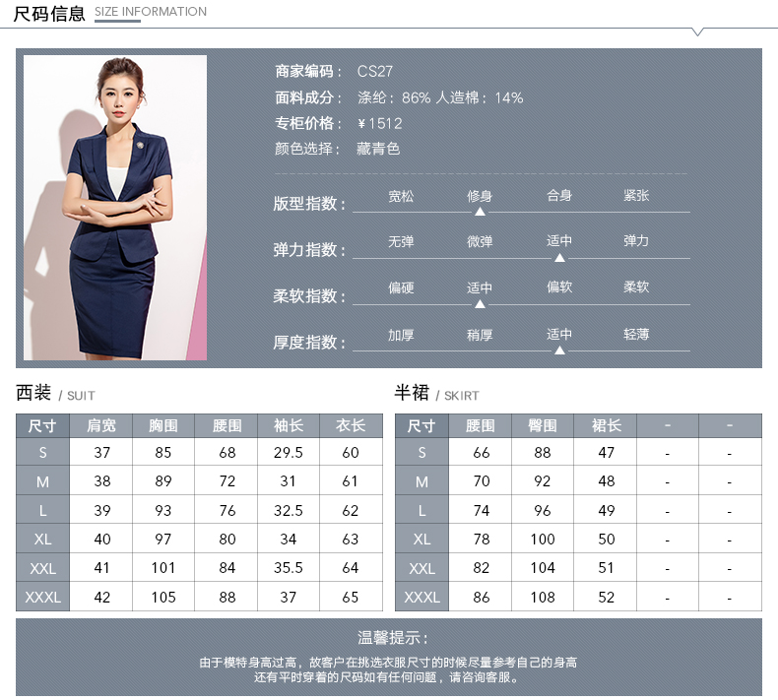Choose 柔软 on the 柔软指数 scale
The width and height of the screenshot is (778, 700).
[636, 287]
